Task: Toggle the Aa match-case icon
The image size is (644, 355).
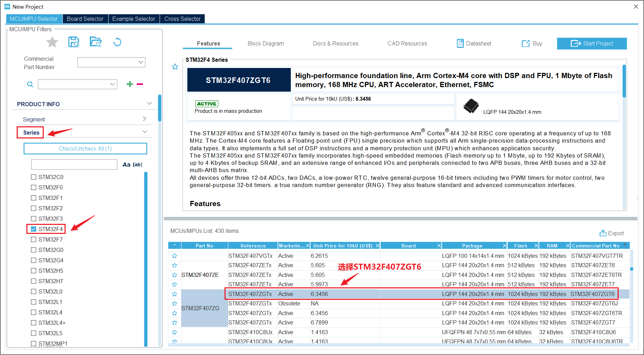Action: (x=126, y=164)
